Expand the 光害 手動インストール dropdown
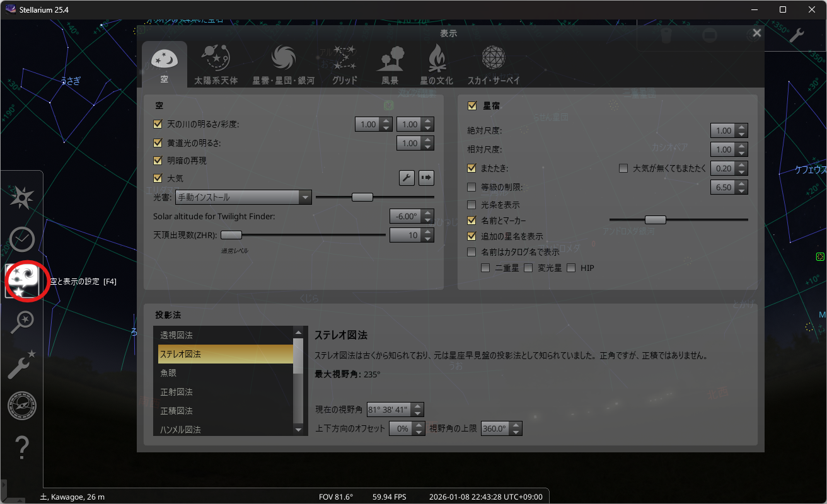Screen dimensions: 827x504 305,197
